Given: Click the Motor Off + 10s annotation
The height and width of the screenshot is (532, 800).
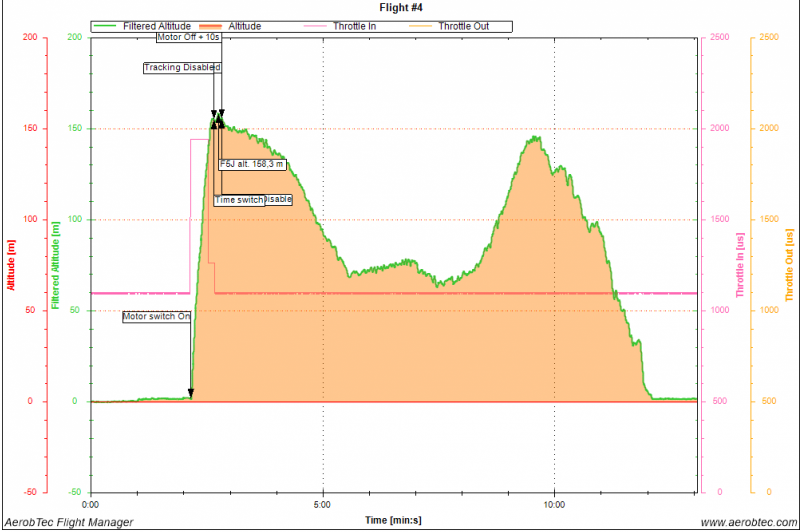Looking at the screenshot, I should click(189, 38).
